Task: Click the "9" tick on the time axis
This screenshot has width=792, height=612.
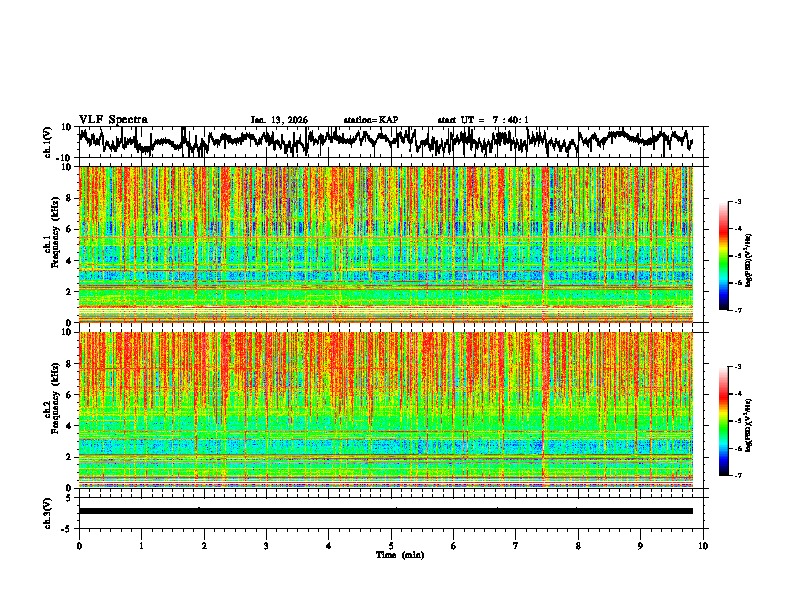Action: (x=640, y=546)
